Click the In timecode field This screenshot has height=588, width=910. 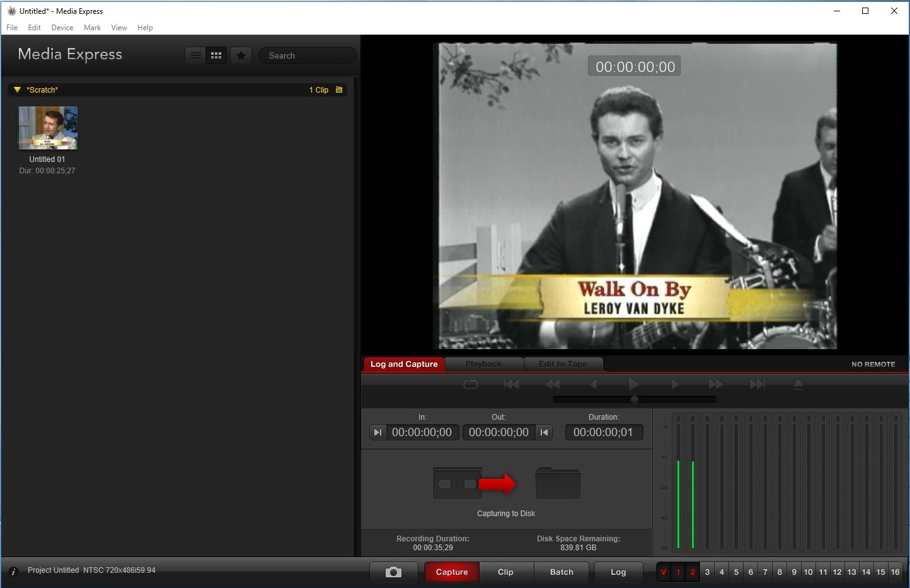(422, 432)
